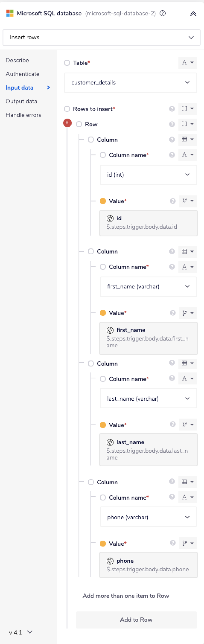This screenshot has height=644, width=204.
Task: Select the radio circle next to Table
Action: 67,63
